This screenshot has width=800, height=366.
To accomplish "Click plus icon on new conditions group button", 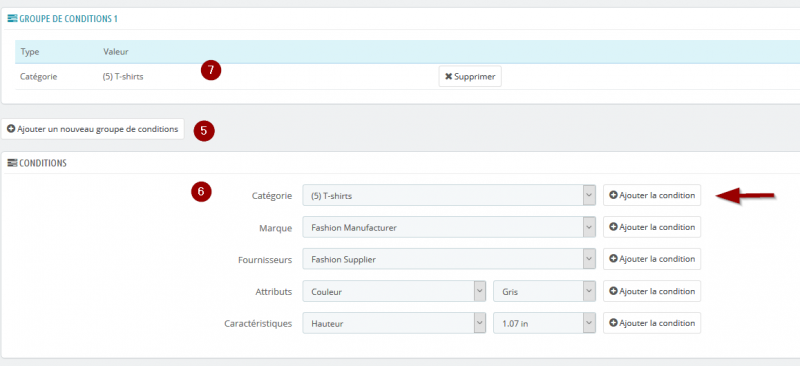I will [11, 129].
